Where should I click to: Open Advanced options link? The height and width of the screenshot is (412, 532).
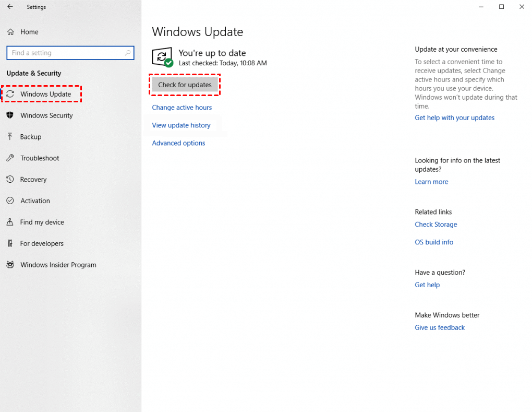coord(178,143)
